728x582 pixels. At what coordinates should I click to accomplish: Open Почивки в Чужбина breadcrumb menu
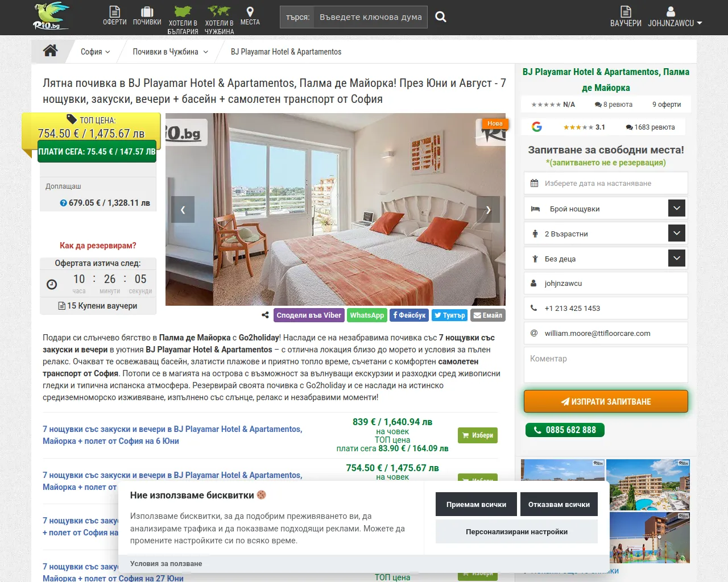click(168, 51)
